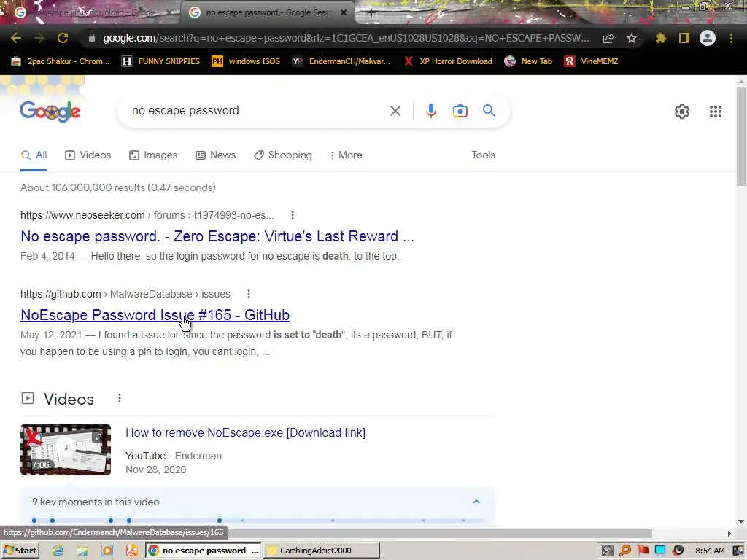Switch to News results
747x560 pixels.
coord(216,155)
